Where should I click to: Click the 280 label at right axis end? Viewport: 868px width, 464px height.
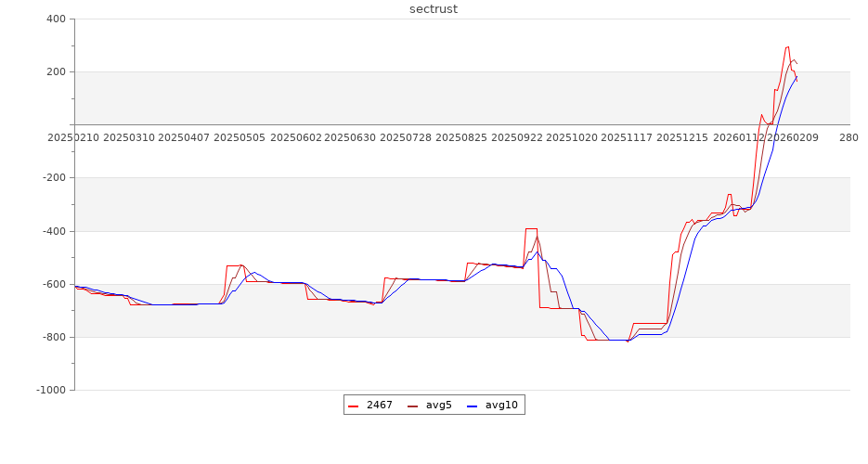click(x=849, y=137)
